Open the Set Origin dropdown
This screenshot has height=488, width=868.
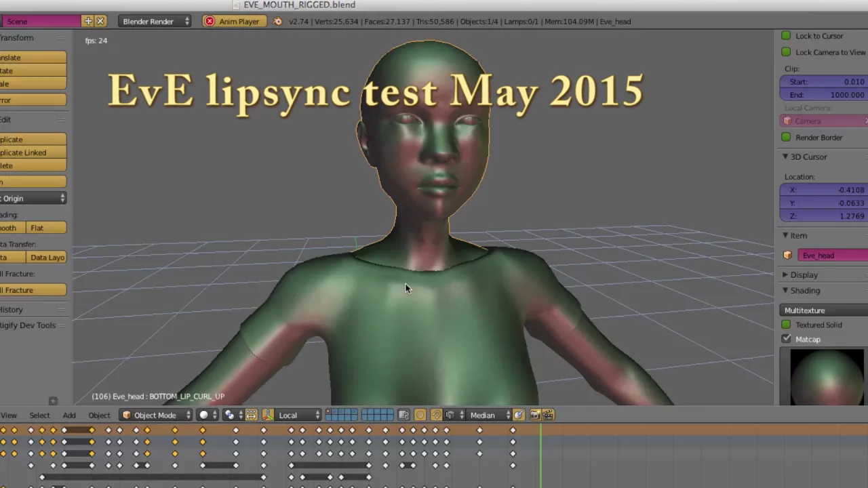pyautogui.click(x=32, y=199)
